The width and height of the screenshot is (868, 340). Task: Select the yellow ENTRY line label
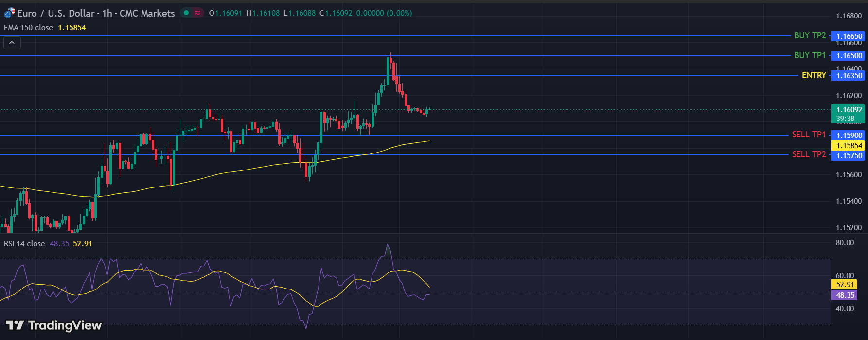[814, 75]
